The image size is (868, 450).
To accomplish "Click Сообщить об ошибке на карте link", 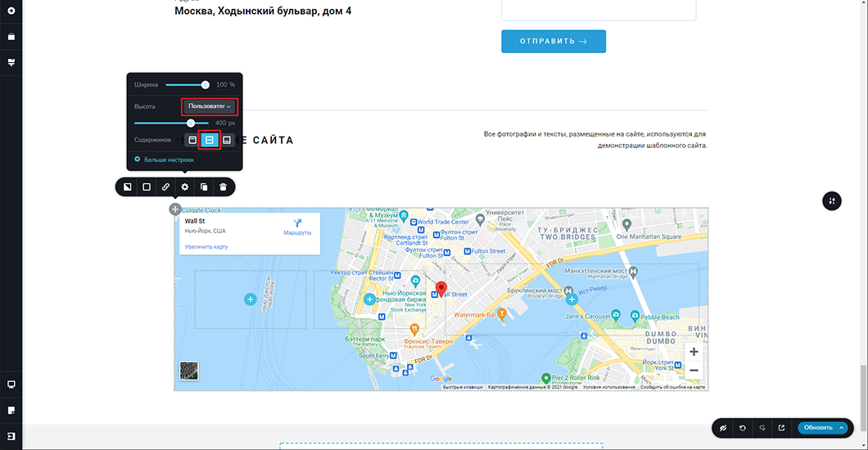I will coord(672,388).
